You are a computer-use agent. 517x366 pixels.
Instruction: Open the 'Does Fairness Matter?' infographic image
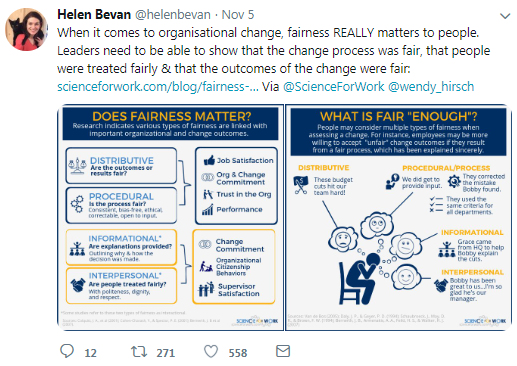(170, 217)
